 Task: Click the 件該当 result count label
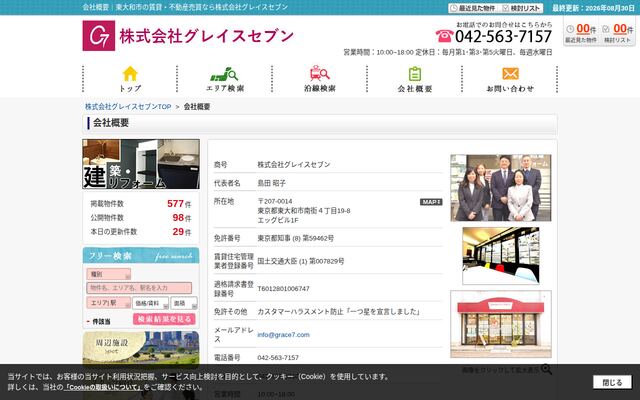(101, 322)
